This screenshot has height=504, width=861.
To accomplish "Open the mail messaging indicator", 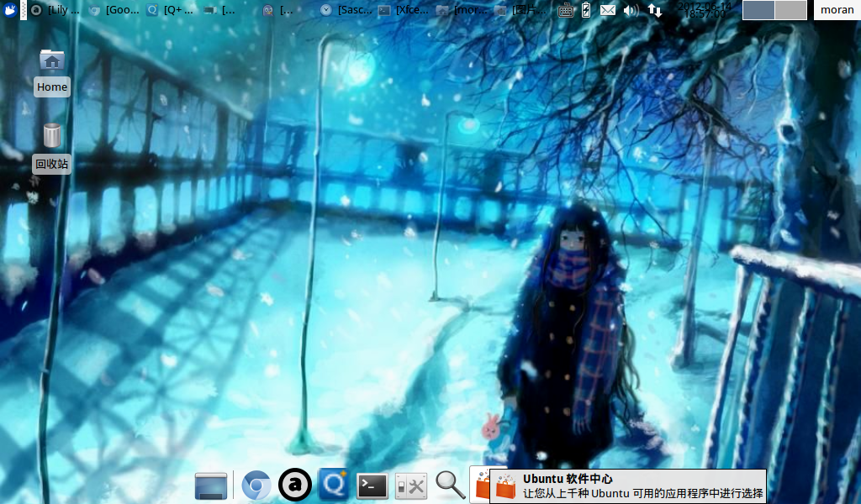I will click(607, 10).
